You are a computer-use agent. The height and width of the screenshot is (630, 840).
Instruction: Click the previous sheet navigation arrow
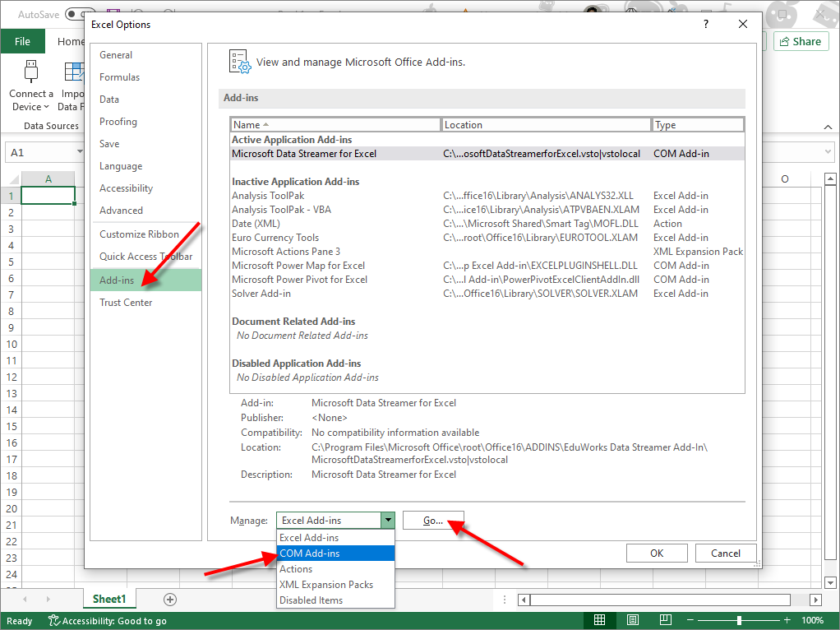pyautogui.click(x=25, y=600)
